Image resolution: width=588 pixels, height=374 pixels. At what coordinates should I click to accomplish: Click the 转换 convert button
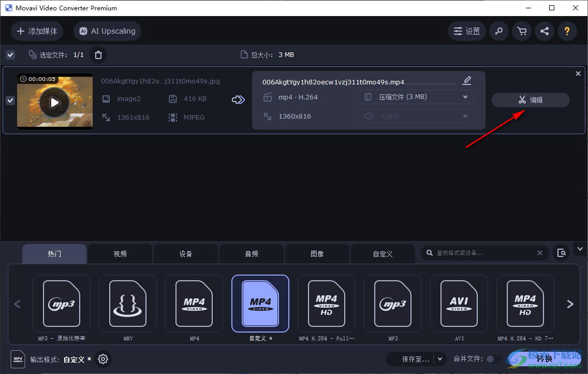click(x=544, y=359)
